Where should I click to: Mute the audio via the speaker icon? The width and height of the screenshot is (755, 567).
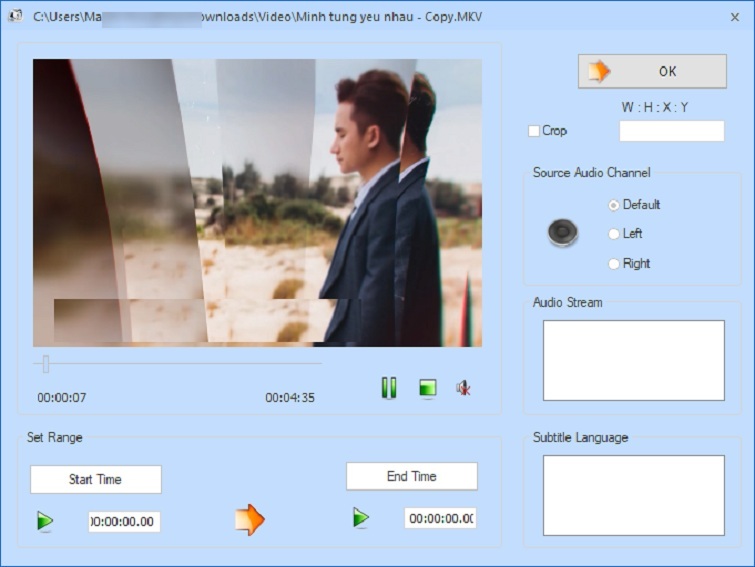[x=464, y=388]
